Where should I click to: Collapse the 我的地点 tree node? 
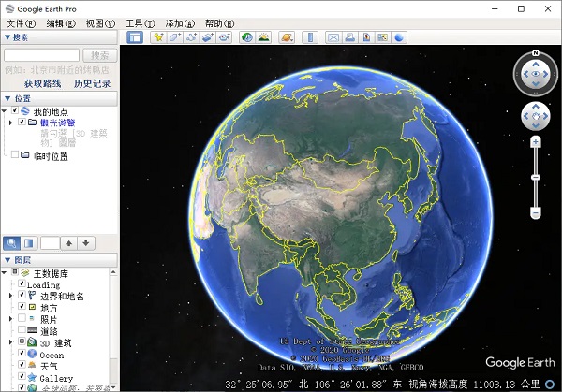(x=5, y=111)
